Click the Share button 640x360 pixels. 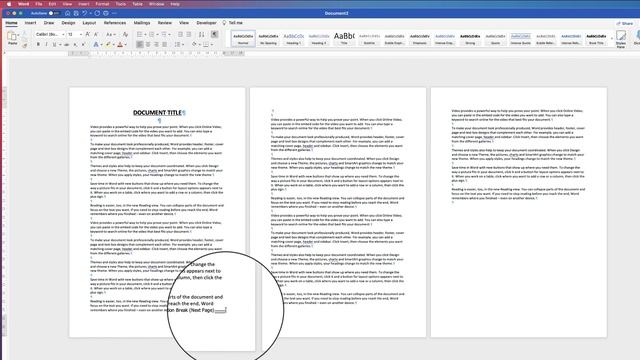point(625,23)
